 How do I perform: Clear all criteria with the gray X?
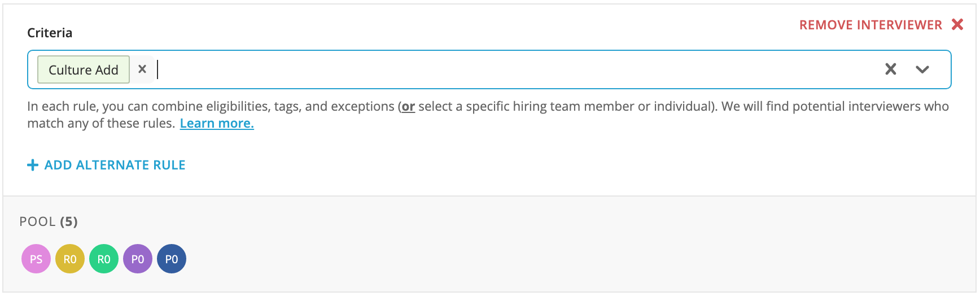891,69
